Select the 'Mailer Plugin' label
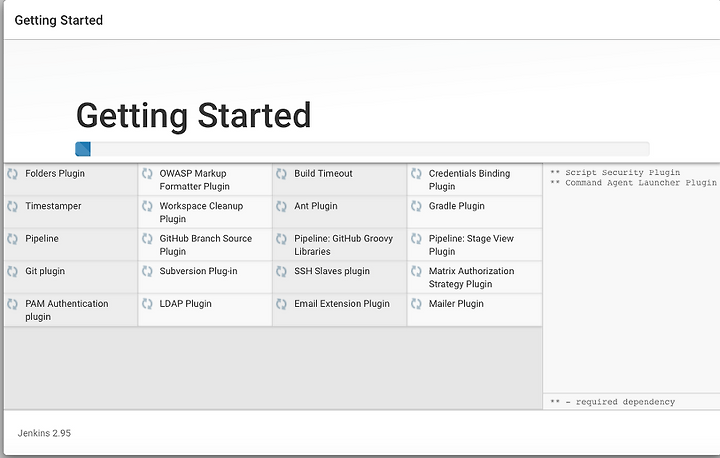Screen dimensions: 720x458 [x=456, y=304]
